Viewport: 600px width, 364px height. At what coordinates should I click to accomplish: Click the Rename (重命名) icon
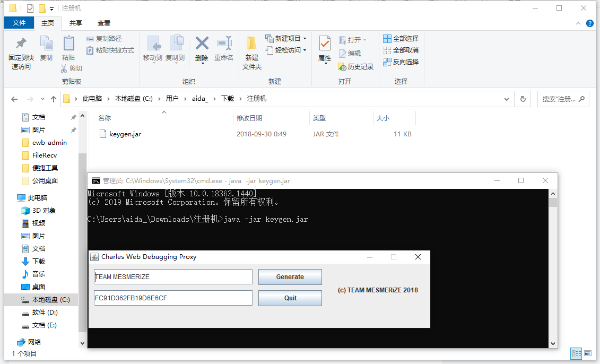(224, 49)
